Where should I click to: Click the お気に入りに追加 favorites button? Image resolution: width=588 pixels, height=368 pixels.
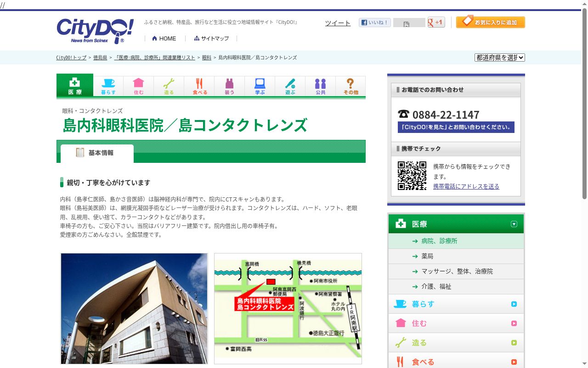(491, 22)
